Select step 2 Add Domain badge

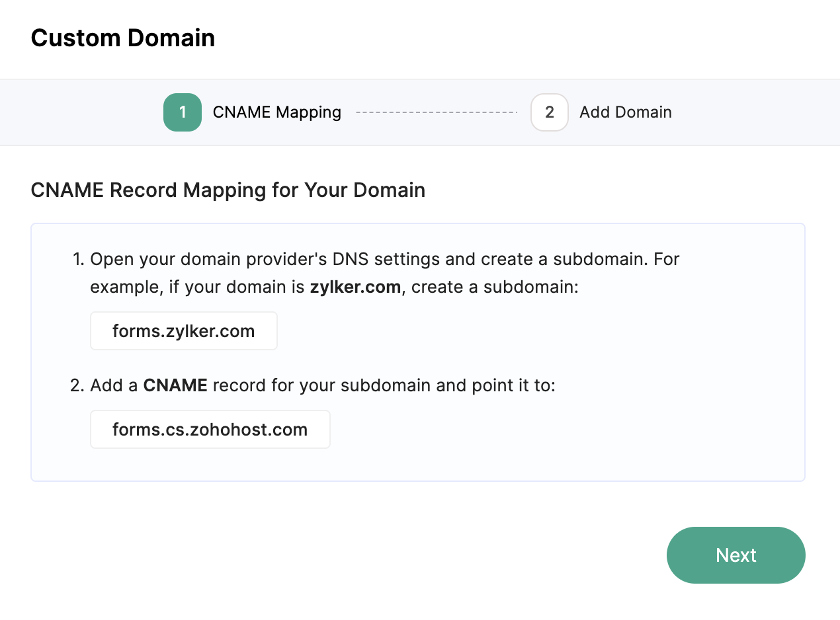[x=550, y=112]
